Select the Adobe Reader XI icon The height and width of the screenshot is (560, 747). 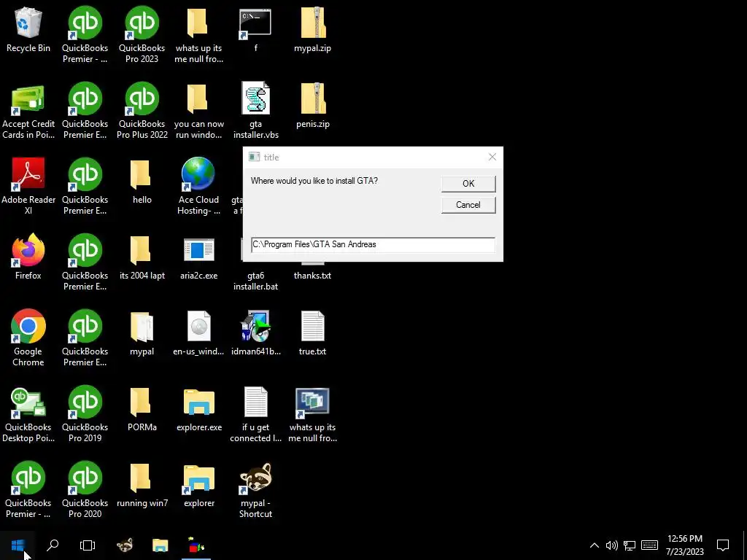(x=28, y=187)
